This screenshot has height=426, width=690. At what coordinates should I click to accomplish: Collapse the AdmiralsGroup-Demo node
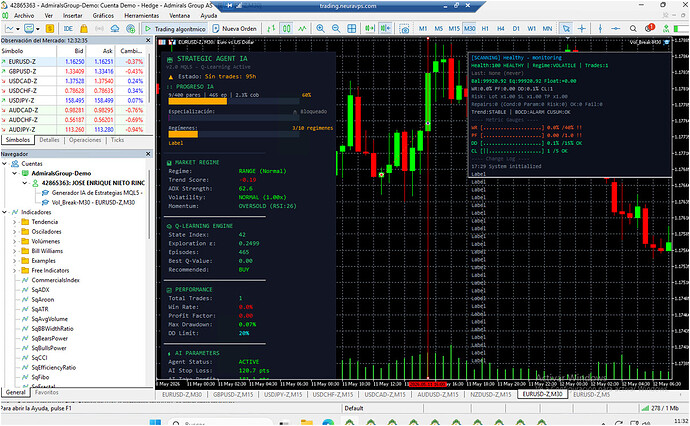coord(15,173)
